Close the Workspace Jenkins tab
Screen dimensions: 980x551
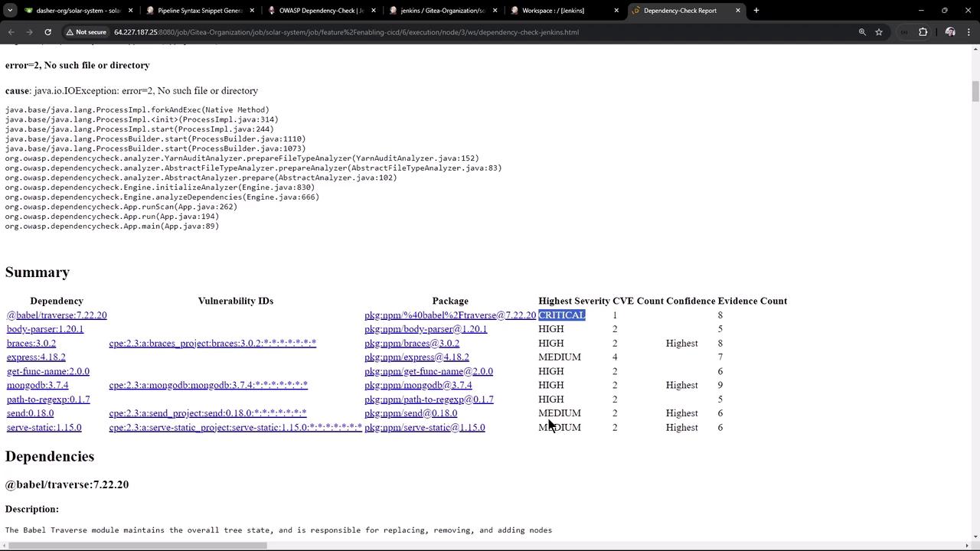(x=616, y=11)
